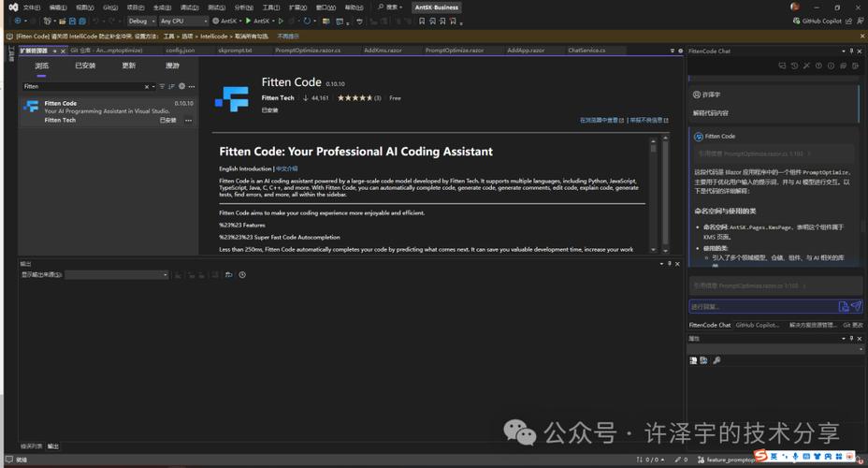Switch to the 错误列表 bottom tab
This screenshot has height=468, width=868.
coord(31,446)
